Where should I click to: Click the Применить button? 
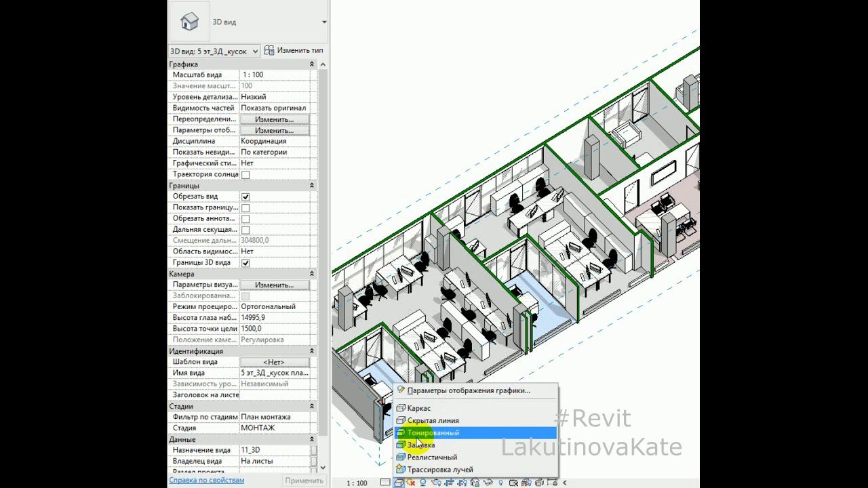[x=304, y=481]
